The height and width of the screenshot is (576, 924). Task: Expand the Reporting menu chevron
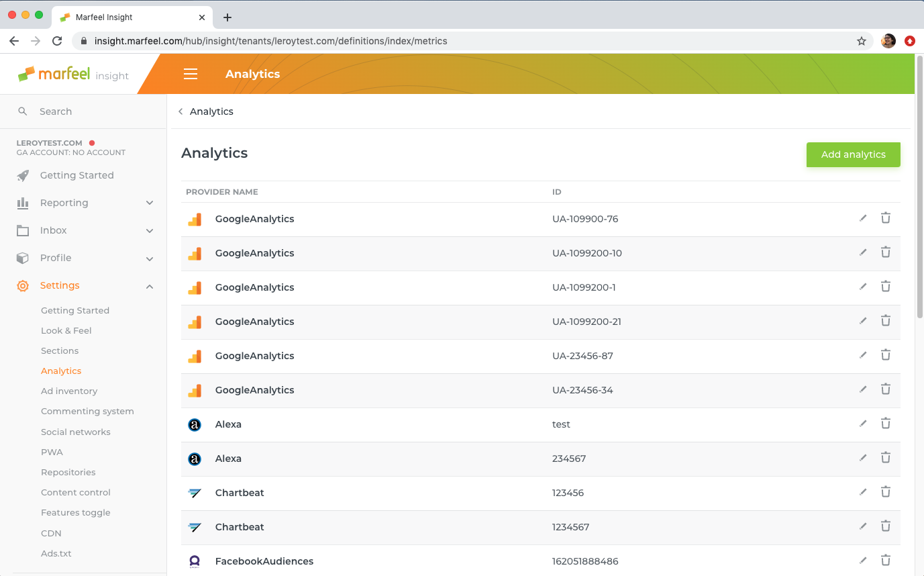tap(150, 203)
